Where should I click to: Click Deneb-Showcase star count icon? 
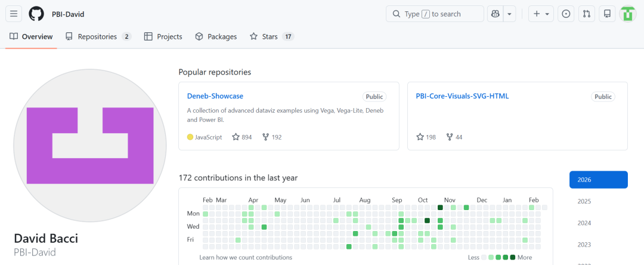(x=236, y=137)
